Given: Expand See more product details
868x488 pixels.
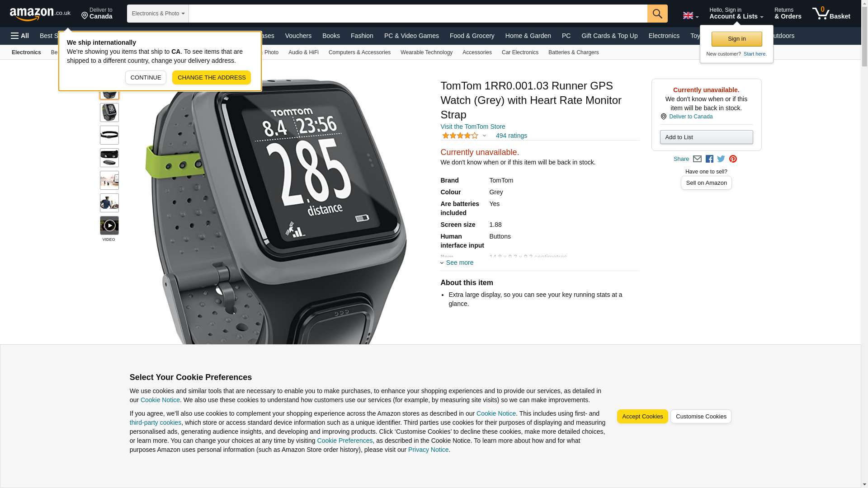Looking at the screenshot, I should (x=457, y=263).
